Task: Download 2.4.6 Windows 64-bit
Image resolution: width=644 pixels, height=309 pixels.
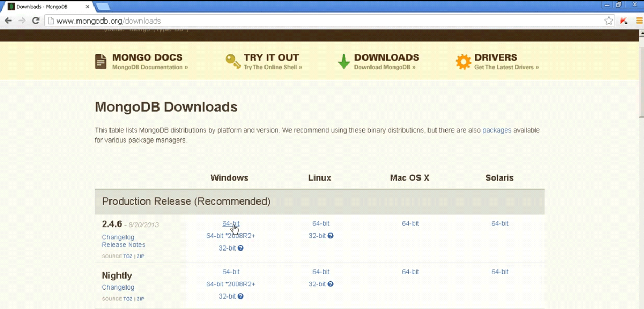Action: pyautogui.click(x=231, y=223)
